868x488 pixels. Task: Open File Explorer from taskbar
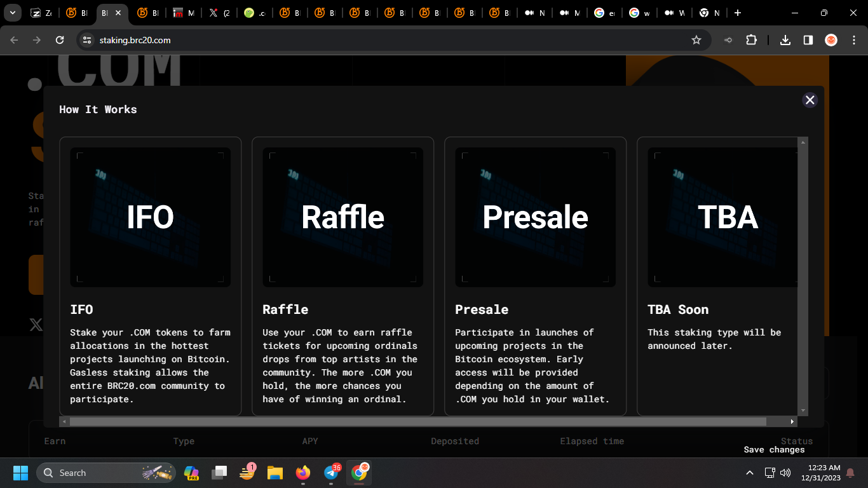[275, 473]
